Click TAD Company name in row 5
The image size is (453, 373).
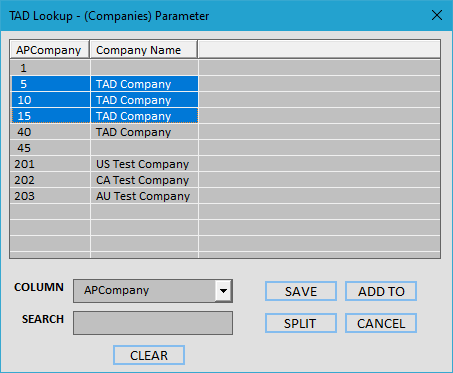[144, 84]
